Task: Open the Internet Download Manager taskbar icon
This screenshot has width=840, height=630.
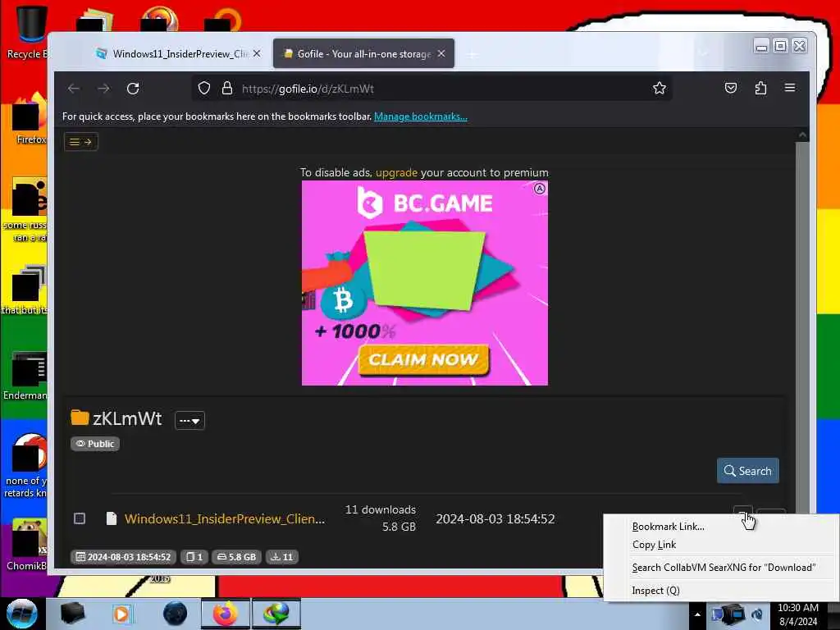Action: click(276, 614)
